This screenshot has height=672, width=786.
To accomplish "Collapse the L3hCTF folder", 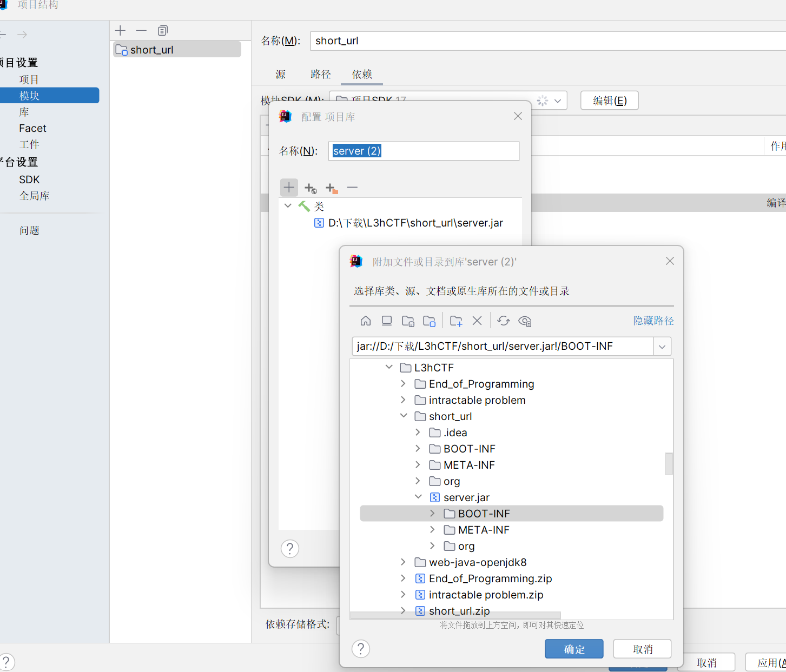I will 389,367.
